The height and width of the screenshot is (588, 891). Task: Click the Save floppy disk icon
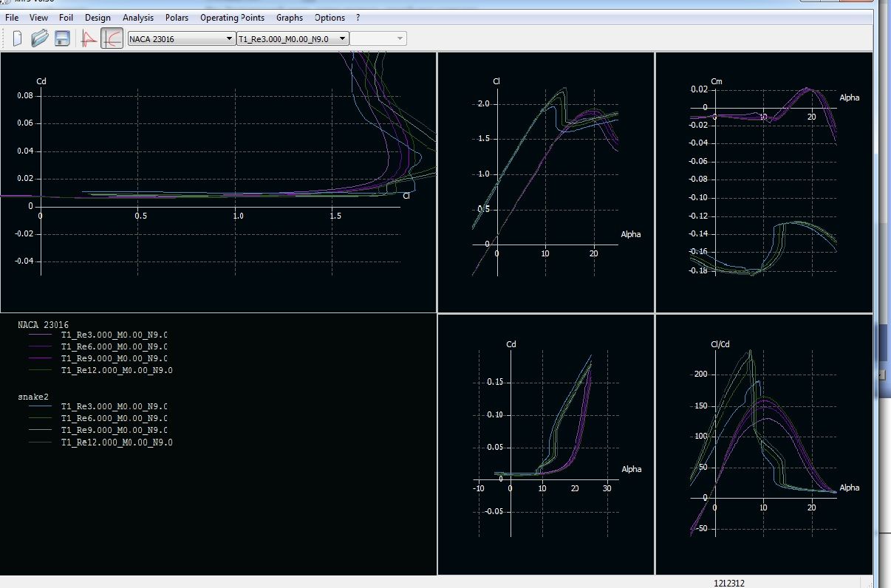pyautogui.click(x=62, y=38)
